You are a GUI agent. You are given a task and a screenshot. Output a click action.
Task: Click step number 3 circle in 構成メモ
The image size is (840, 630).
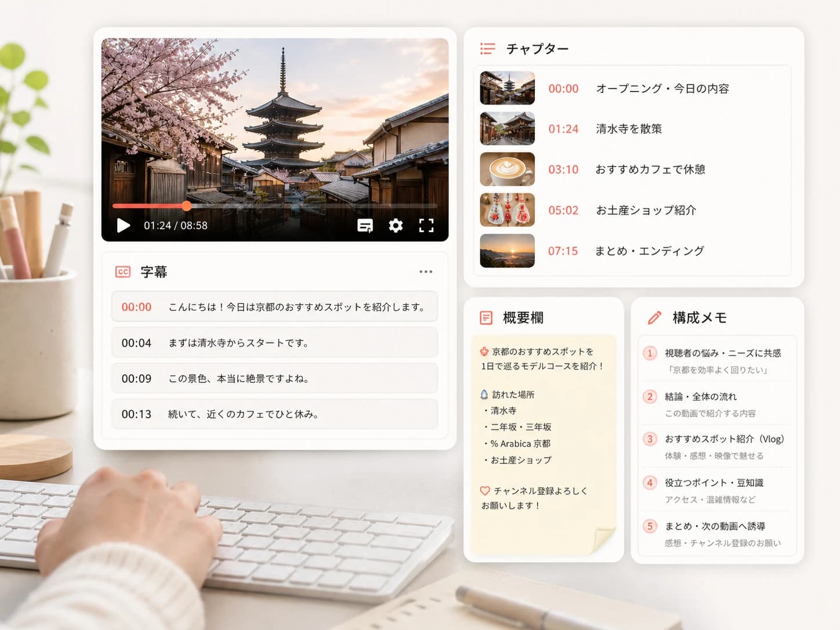[650, 439]
